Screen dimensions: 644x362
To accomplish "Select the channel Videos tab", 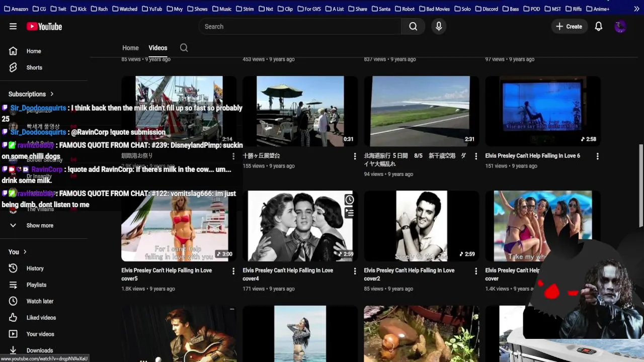I will 158,48.
